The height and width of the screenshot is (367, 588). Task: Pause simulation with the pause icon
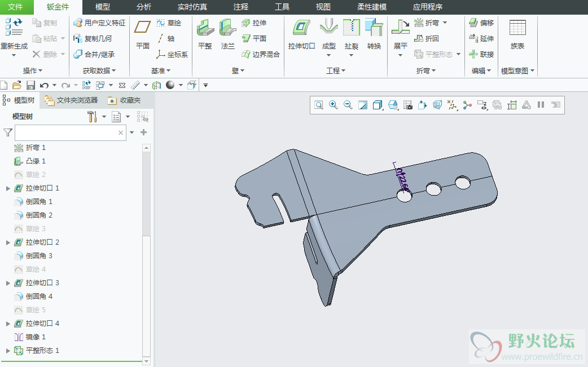pos(541,105)
